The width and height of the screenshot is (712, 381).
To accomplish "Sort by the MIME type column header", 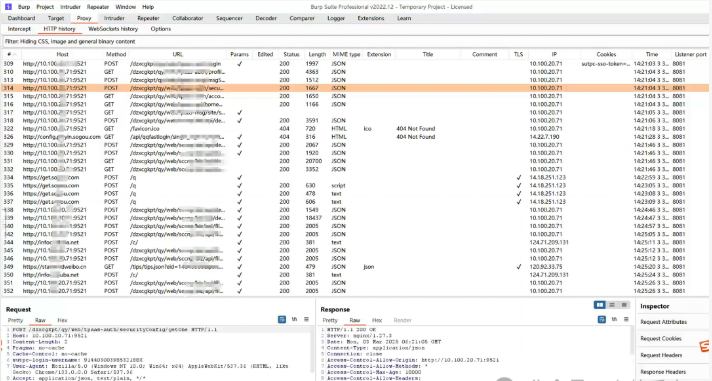I will [x=346, y=54].
